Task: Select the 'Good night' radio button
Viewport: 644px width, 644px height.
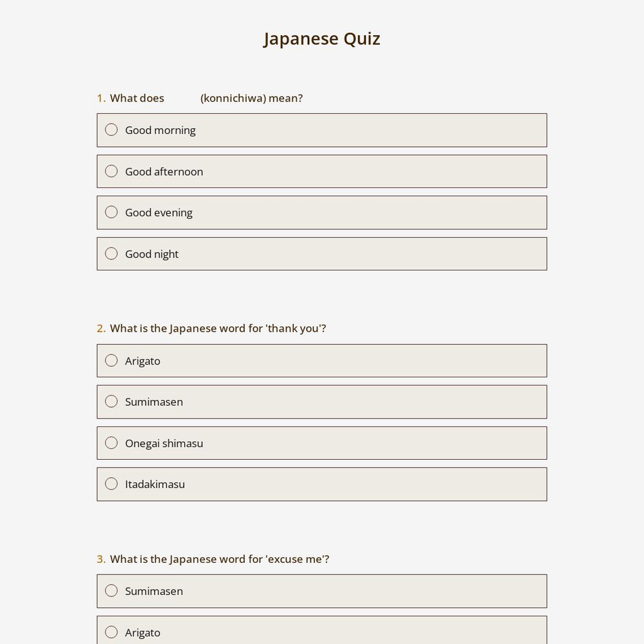Action: (x=111, y=253)
